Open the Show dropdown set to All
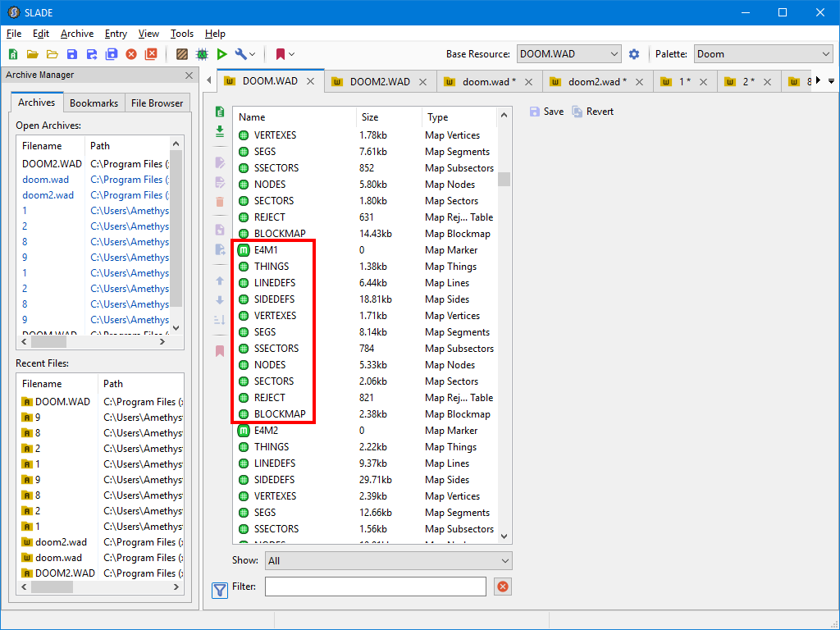Image resolution: width=840 pixels, height=630 pixels. [388, 561]
